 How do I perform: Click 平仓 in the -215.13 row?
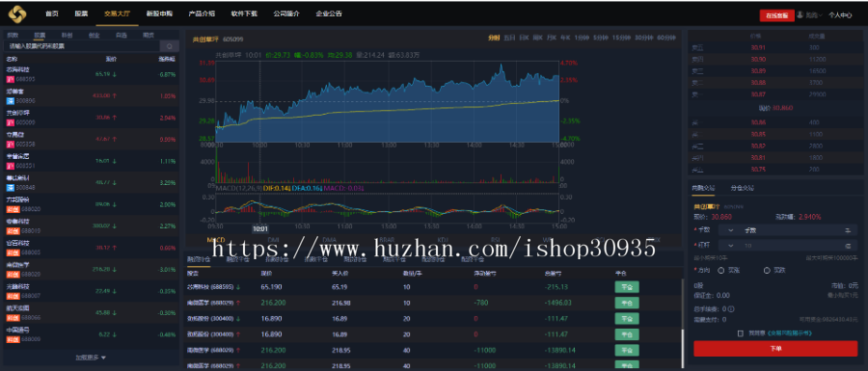coord(627,287)
